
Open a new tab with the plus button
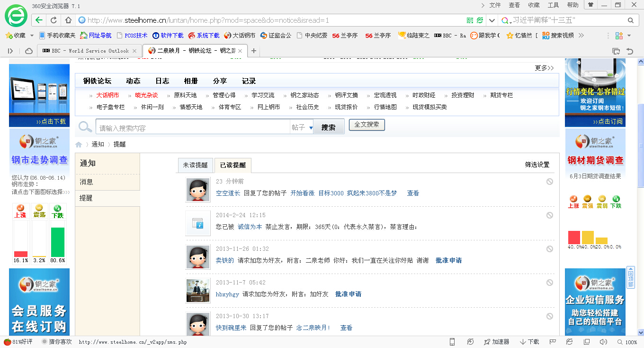(x=254, y=51)
